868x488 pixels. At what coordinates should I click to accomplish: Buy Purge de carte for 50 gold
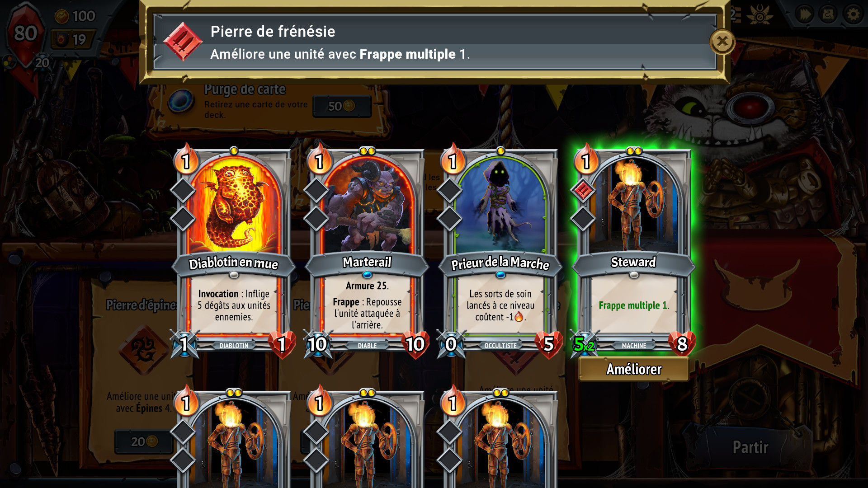[x=342, y=106]
